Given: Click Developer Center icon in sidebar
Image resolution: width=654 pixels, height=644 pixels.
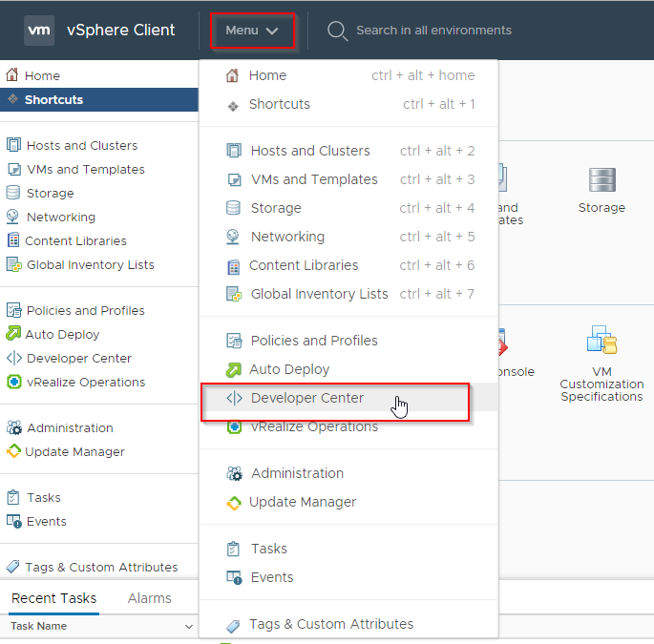Looking at the screenshot, I should 13,358.
